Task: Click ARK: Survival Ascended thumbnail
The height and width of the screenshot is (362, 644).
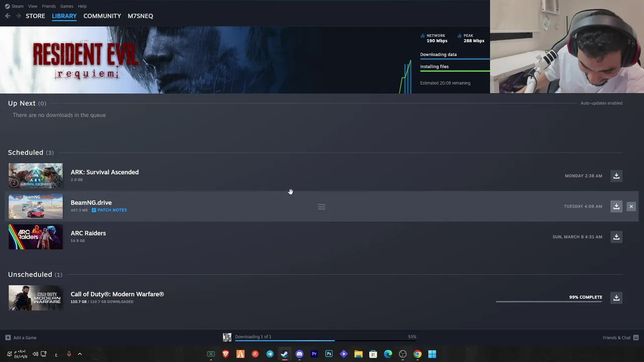Action: coord(36,175)
